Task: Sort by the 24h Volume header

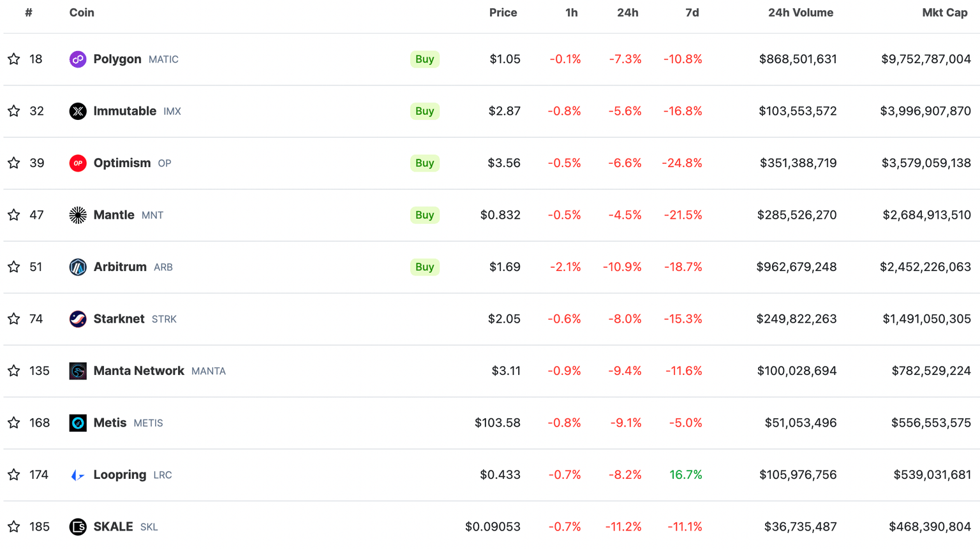Action: (800, 13)
